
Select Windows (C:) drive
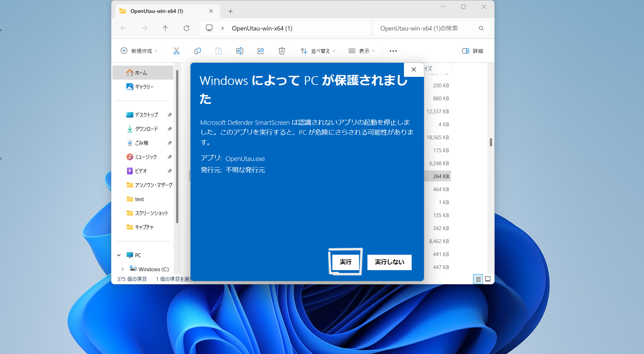tap(149, 269)
